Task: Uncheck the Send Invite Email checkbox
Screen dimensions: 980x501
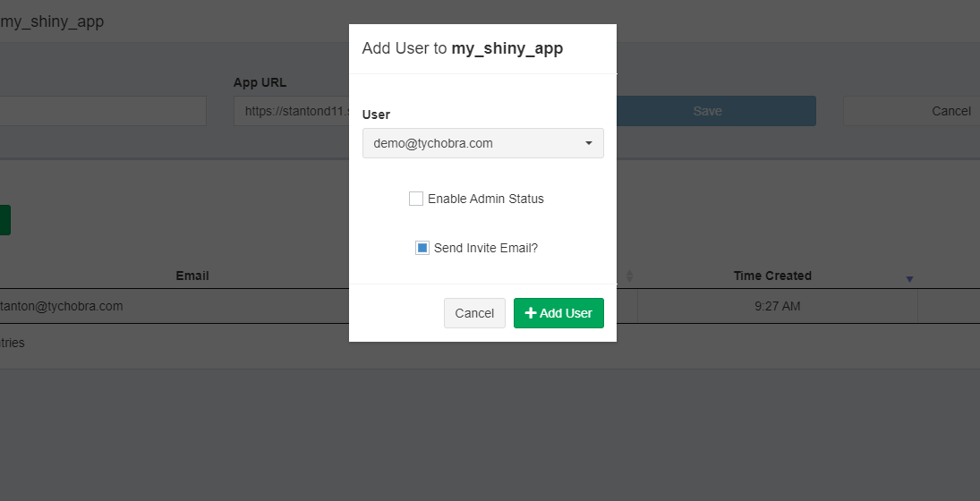Action: (422, 248)
